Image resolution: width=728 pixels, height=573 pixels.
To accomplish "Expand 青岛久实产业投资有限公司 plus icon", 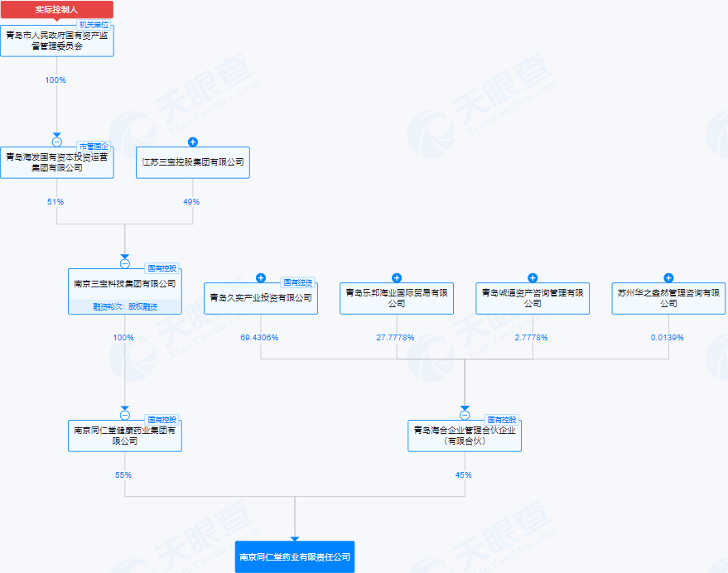I will [261, 277].
